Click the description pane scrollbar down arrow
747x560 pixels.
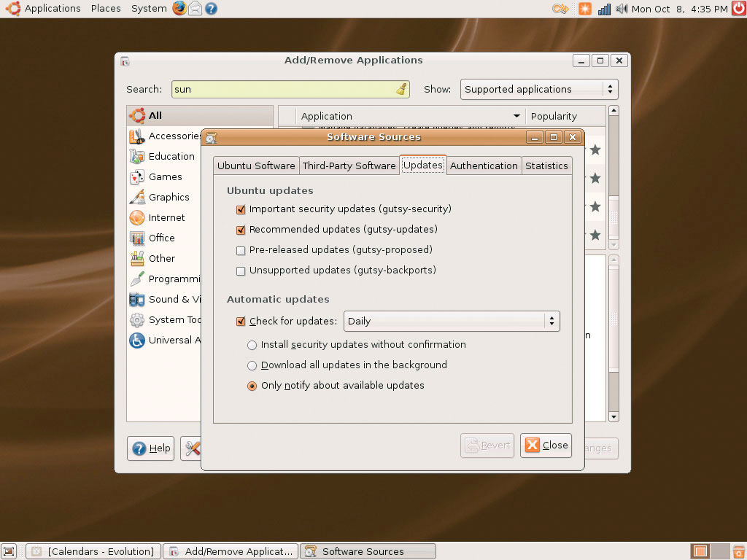tap(614, 417)
